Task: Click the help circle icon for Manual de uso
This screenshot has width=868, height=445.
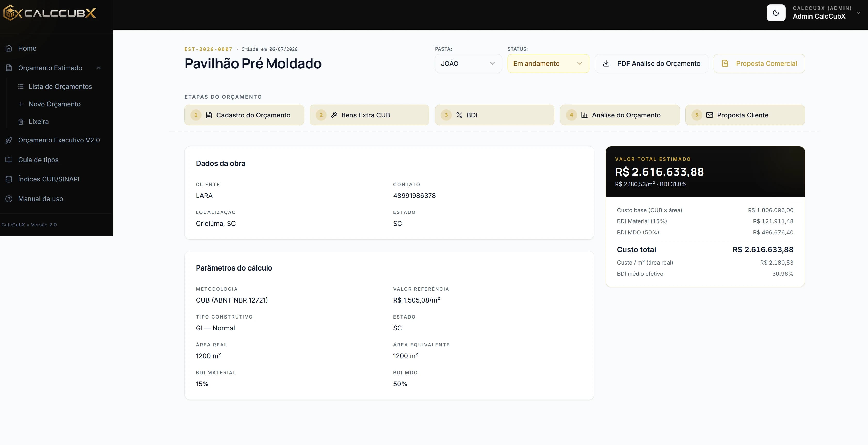Action: pos(9,199)
